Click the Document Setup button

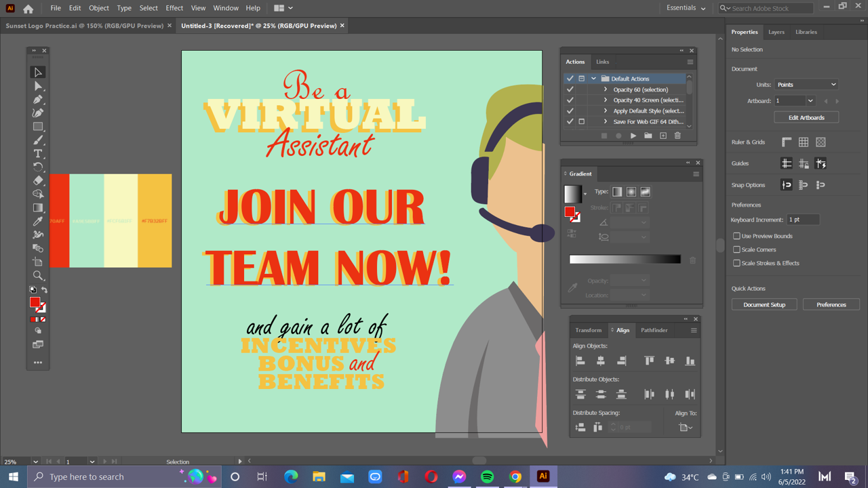764,304
